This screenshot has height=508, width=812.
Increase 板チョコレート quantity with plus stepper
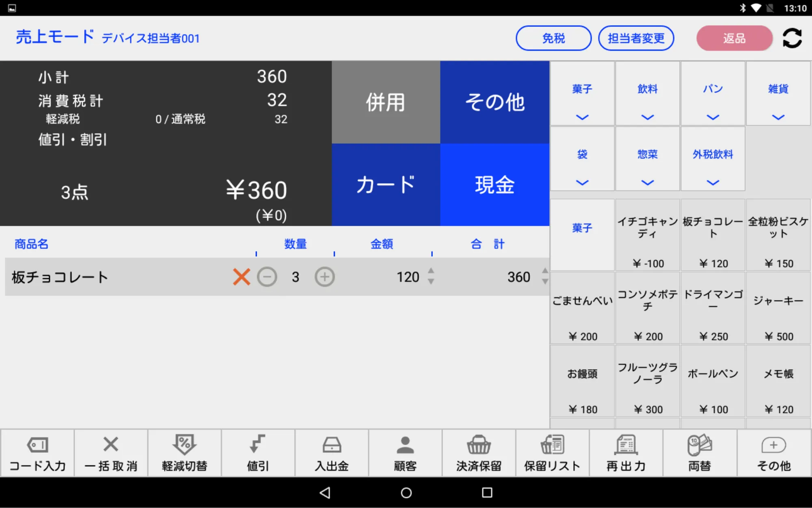(324, 277)
